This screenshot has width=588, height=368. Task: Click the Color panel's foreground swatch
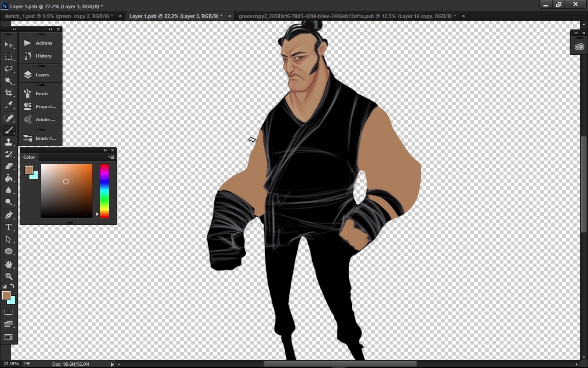[x=28, y=170]
